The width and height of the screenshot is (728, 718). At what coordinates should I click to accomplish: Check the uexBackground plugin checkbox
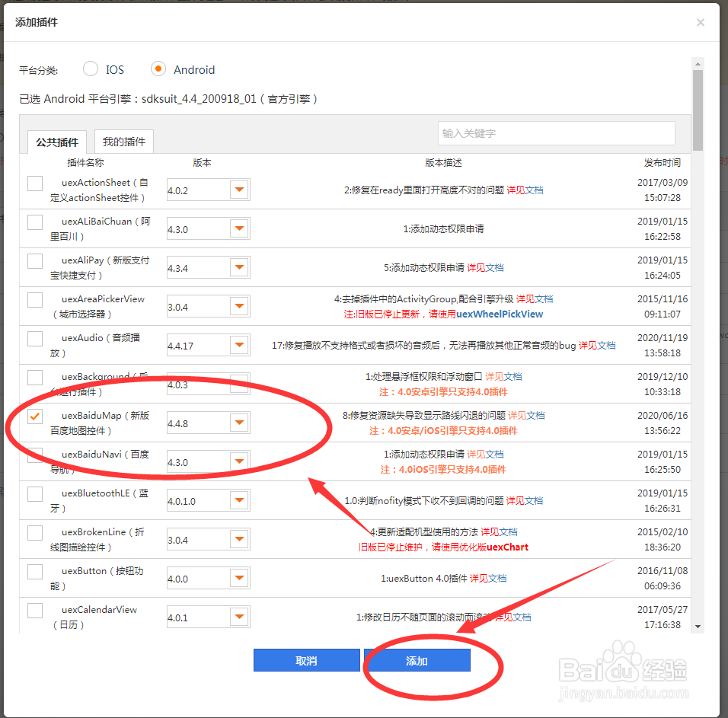35,378
